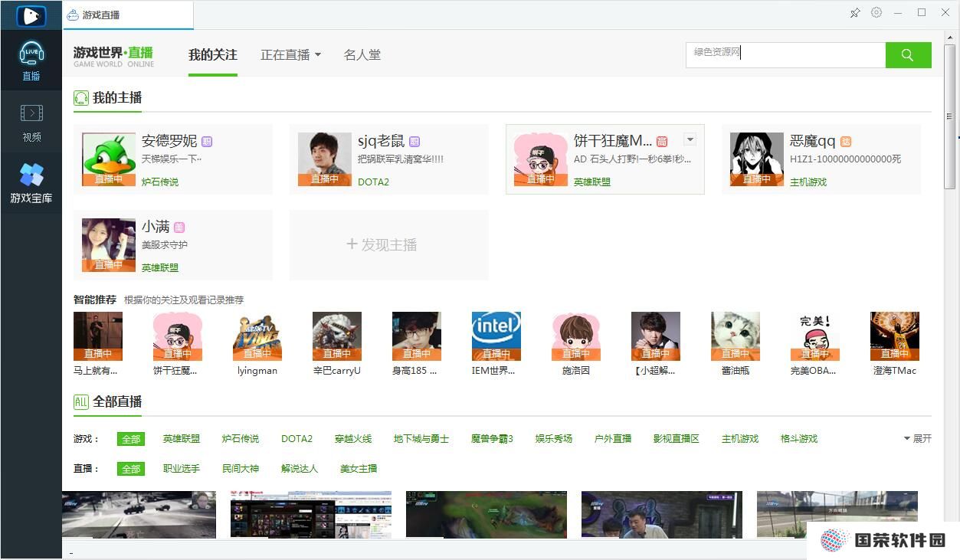Open the 直播 live section in sidebar
Image resolution: width=960 pixels, height=560 pixels.
31,61
